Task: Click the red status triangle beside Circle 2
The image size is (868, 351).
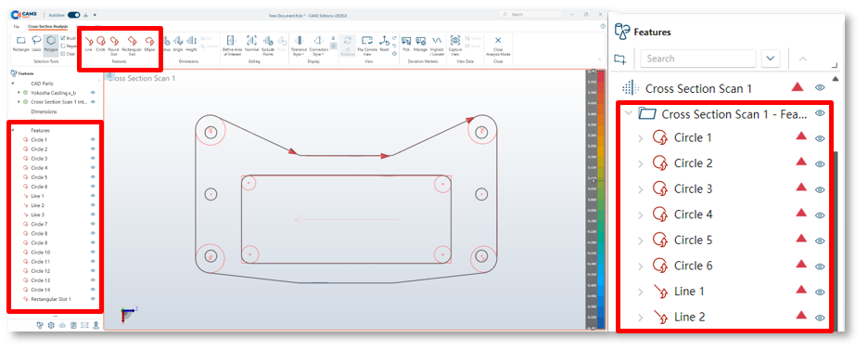Action: [800, 162]
